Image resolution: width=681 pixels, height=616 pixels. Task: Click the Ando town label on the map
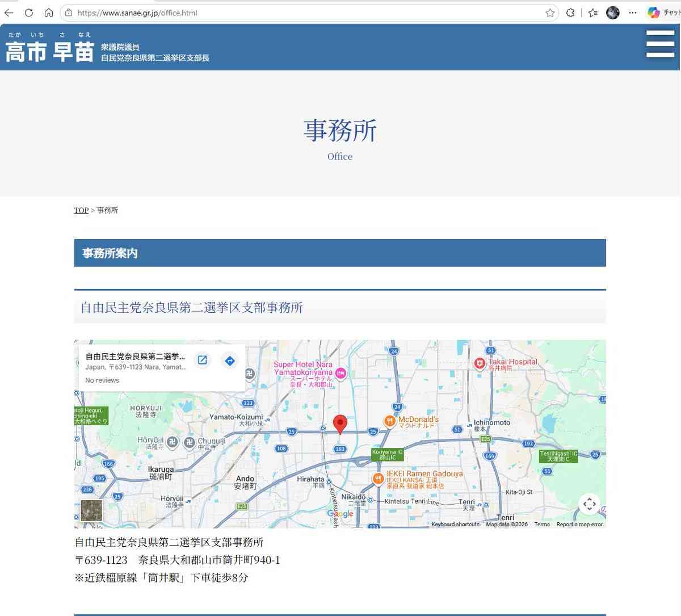tap(245, 483)
